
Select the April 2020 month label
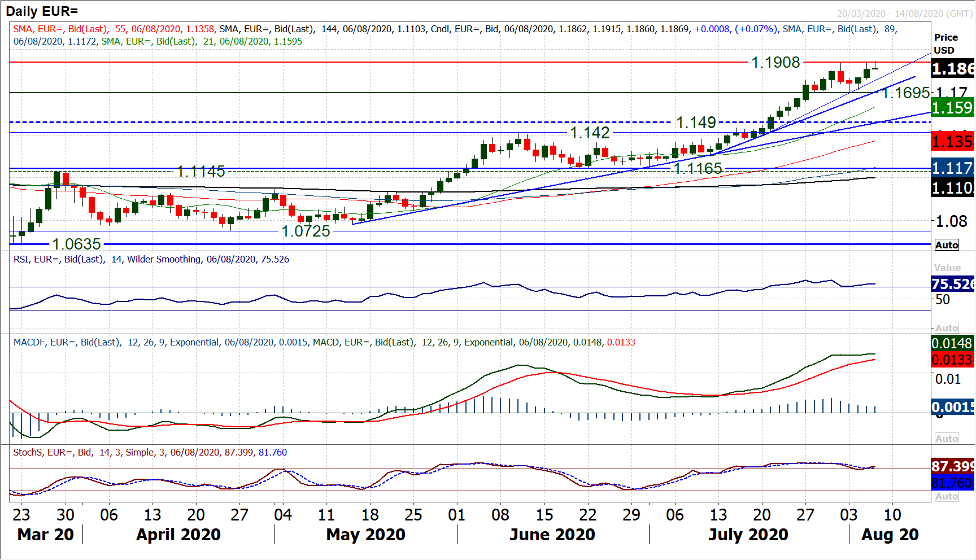(x=178, y=535)
